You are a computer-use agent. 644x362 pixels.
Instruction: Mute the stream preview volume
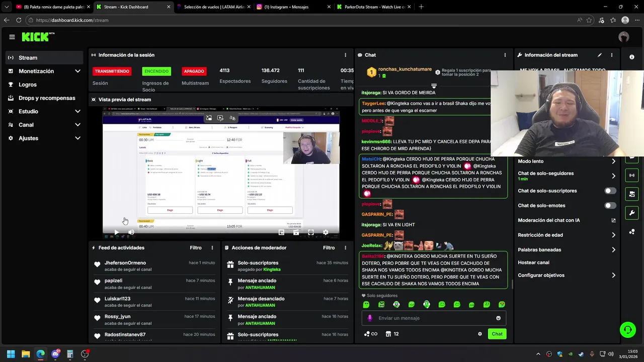click(x=131, y=232)
